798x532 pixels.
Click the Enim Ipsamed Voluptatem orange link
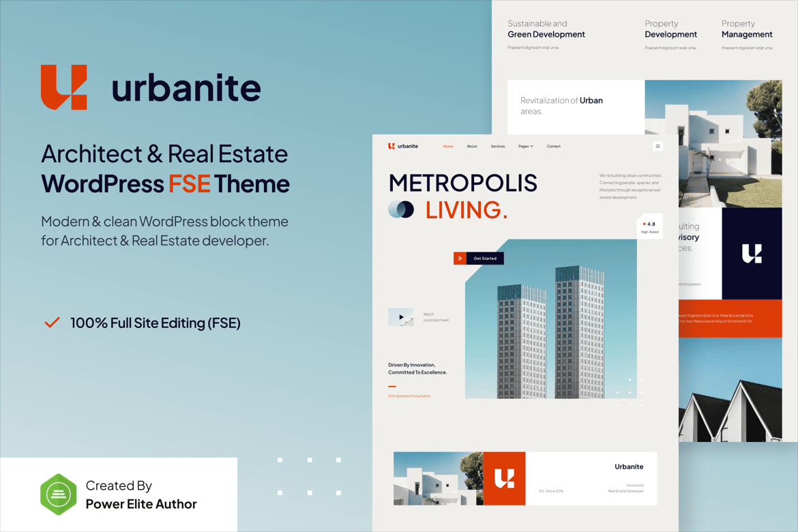409,396
